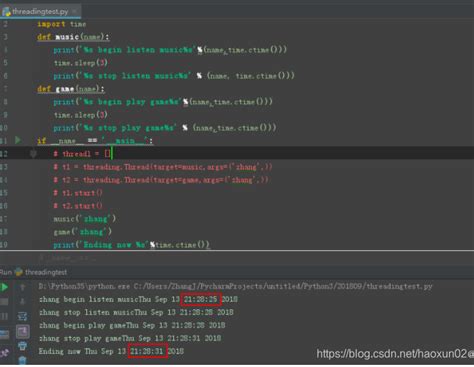This screenshot has width=474, height=367.
Task: Click the green run arrow beside line 11
Action: pyautogui.click(x=18, y=140)
